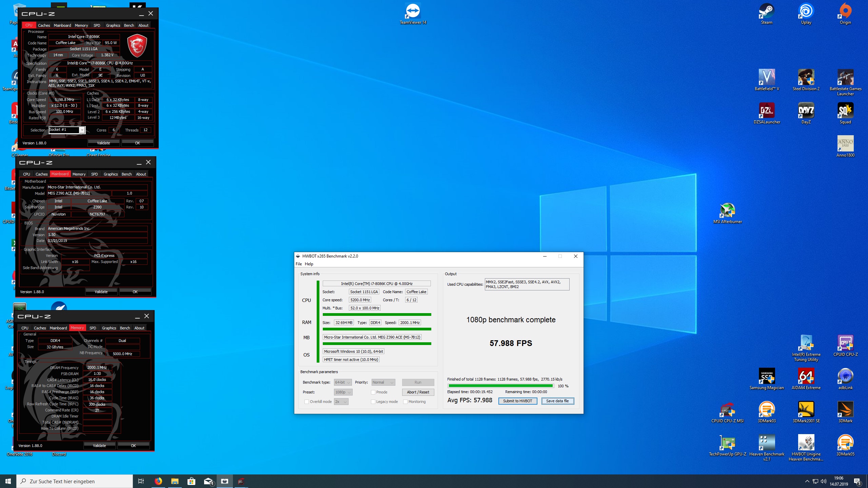
Task: Open the CPUID CPU-Z MSI icon
Action: coord(728,412)
